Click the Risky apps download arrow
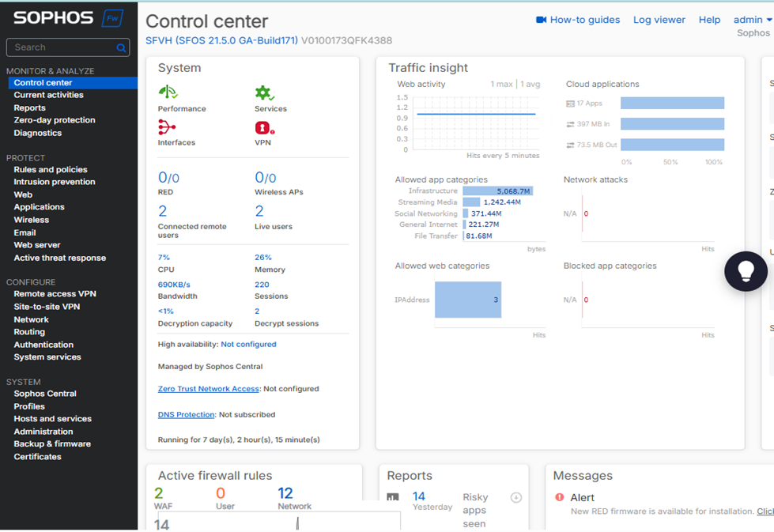Image resolution: width=774 pixels, height=532 pixels. pos(515,497)
